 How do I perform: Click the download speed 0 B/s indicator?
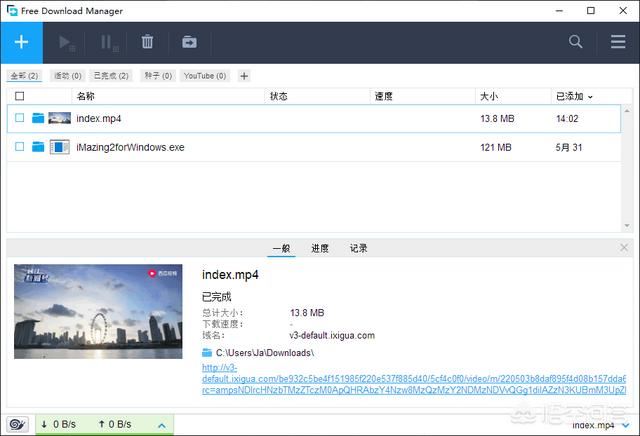58,425
